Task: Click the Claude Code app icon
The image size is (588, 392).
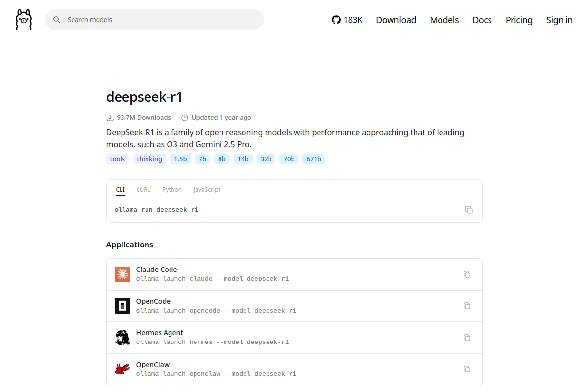Action: coord(122,274)
